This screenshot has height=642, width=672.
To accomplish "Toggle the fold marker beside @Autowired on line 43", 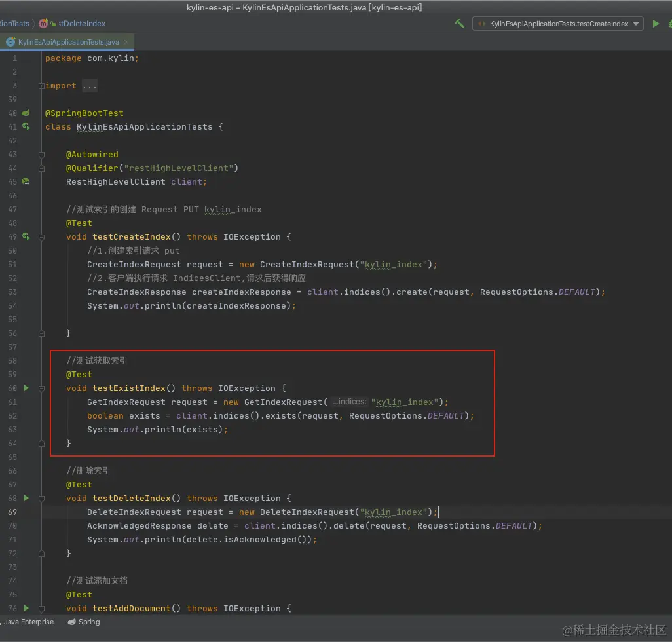I will click(x=41, y=155).
